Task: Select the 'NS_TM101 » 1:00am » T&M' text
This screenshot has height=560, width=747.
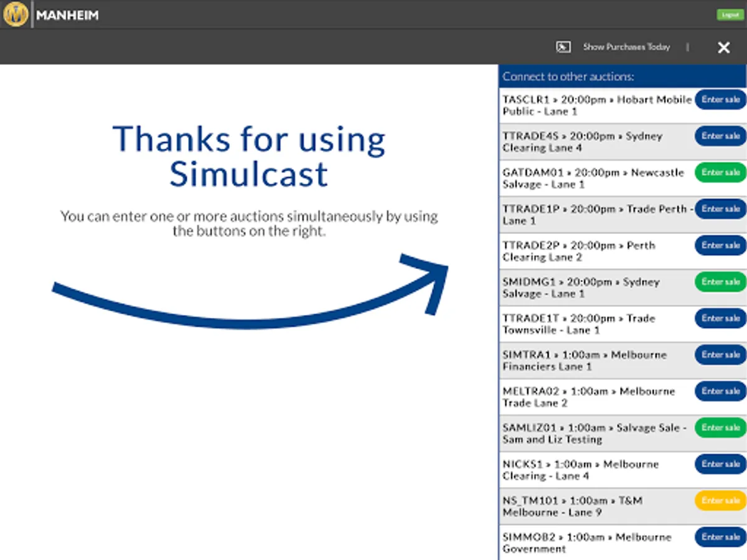Action: click(x=573, y=500)
